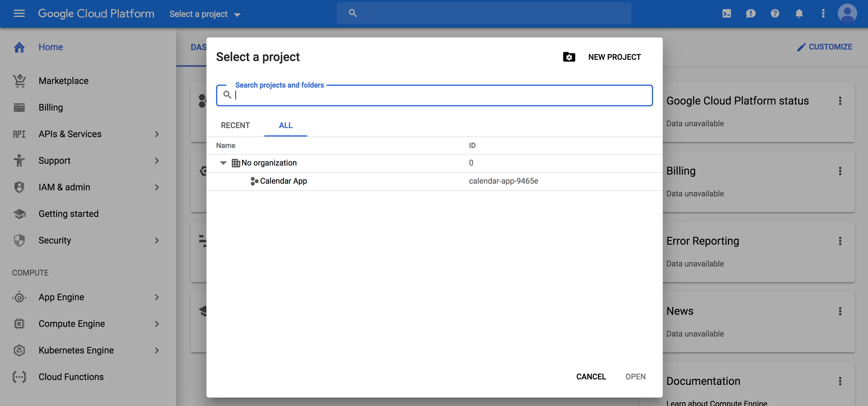Image resolution: width=868 pixels, height=406 pixels.
Task: Open the notifications bell
Action: coord(799,14)
